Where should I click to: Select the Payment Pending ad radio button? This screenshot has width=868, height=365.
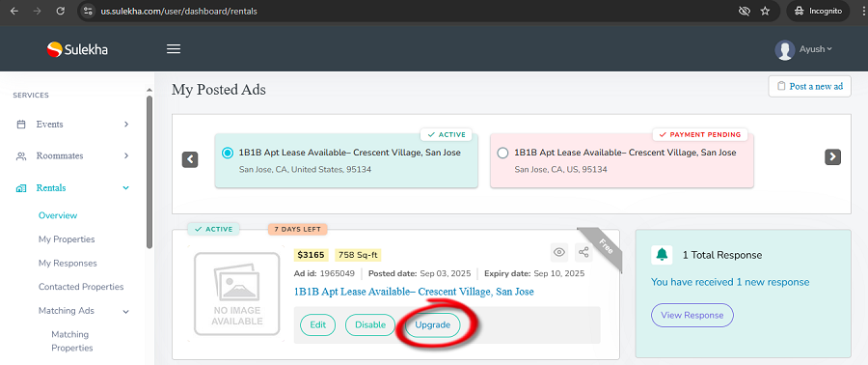(x=502, y=153)
